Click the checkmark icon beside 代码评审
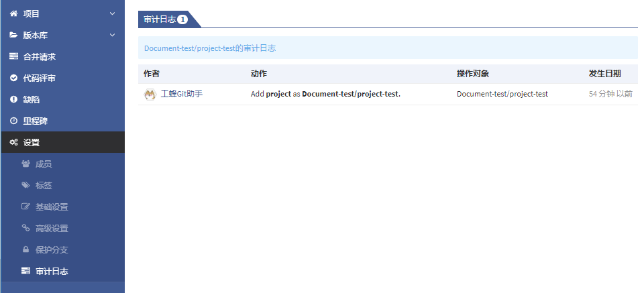 tap(13, 78)
